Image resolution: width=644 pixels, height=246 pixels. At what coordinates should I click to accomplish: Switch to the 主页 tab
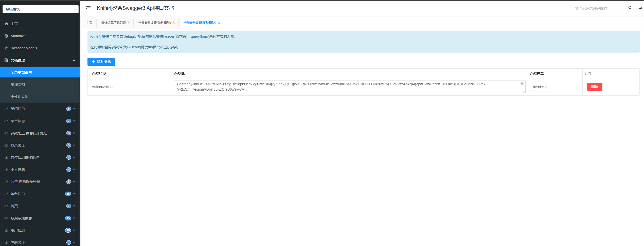pyautogui.click(x=89, y=23)
